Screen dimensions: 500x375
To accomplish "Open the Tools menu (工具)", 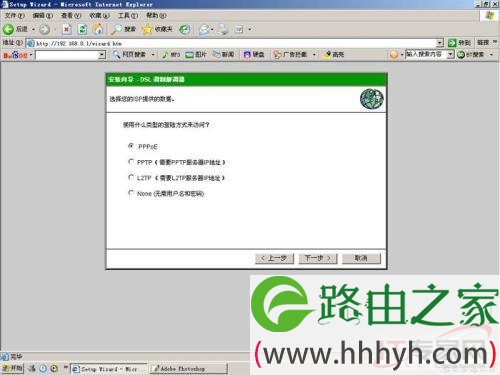I will [x=128, y=16].
